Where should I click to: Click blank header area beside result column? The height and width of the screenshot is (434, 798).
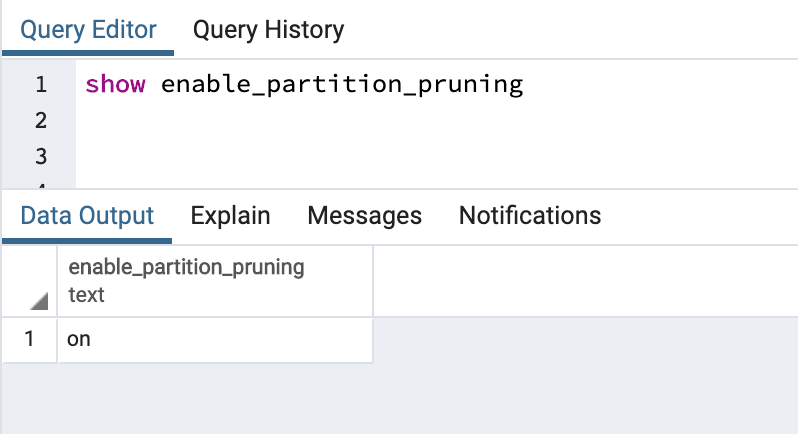pos(585,281)
